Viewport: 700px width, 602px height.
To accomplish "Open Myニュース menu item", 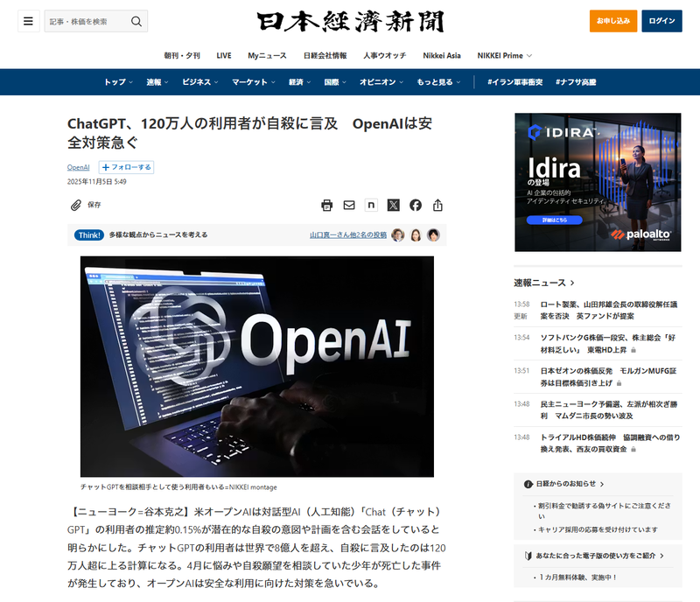I will click(x=267, y=55).
